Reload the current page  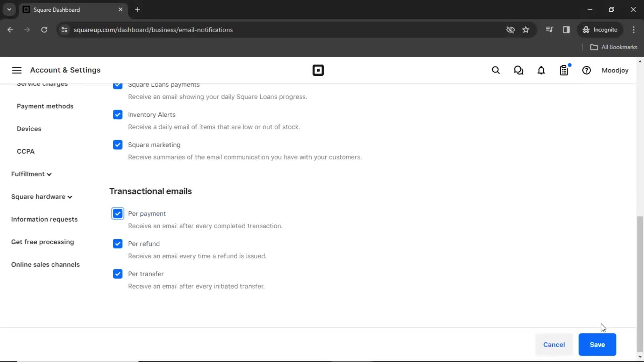tap(44, 30)
